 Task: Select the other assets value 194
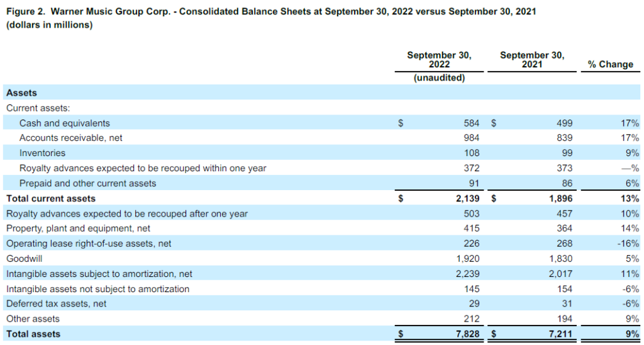coord(564,319)
